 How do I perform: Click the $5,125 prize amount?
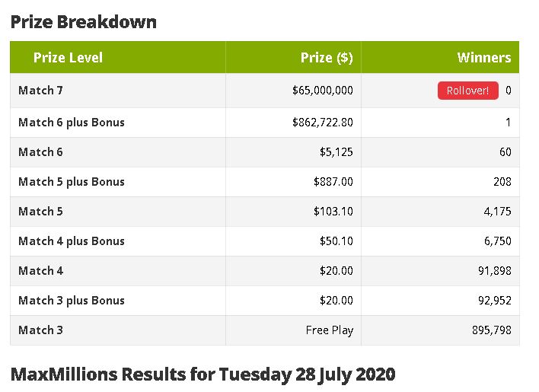(x=336, y=152)
